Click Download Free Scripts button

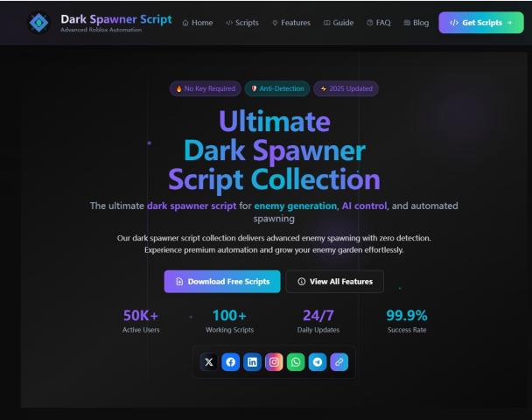point(222,282)
